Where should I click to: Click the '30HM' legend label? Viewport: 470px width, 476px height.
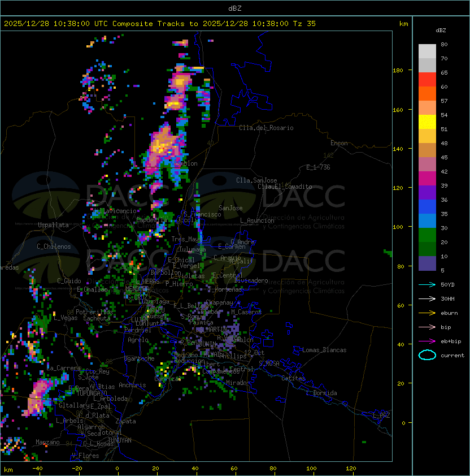tap(447, 299)
